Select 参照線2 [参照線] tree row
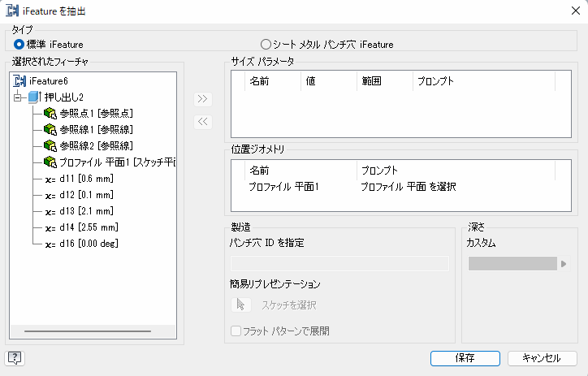 tap(97, 145)
